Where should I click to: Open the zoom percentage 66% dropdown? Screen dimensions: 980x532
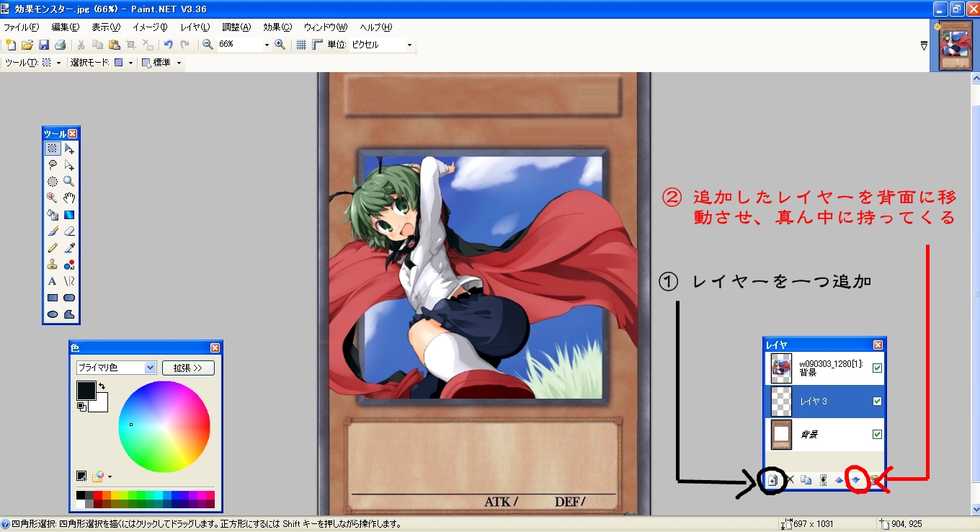pos(267,45)
